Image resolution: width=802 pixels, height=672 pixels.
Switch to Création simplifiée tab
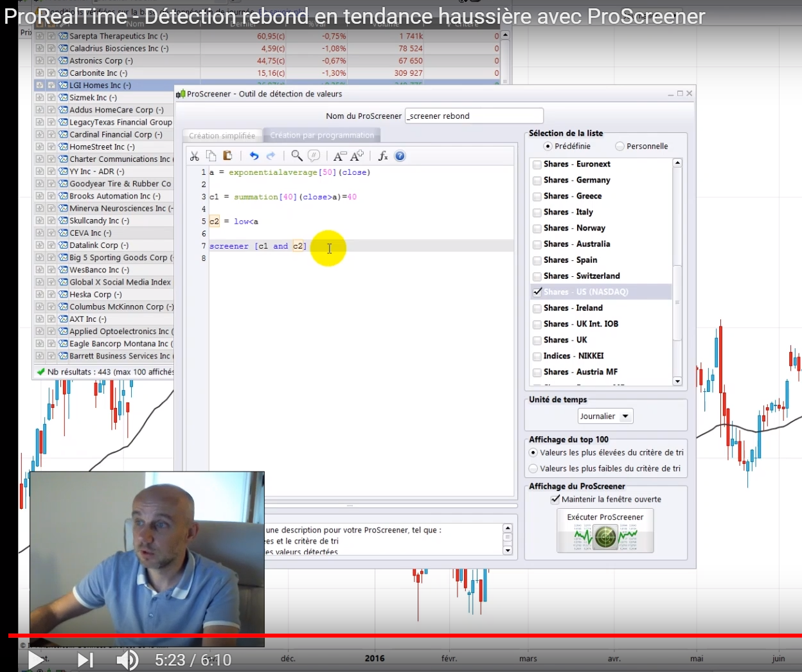click(x=222, y=136)
